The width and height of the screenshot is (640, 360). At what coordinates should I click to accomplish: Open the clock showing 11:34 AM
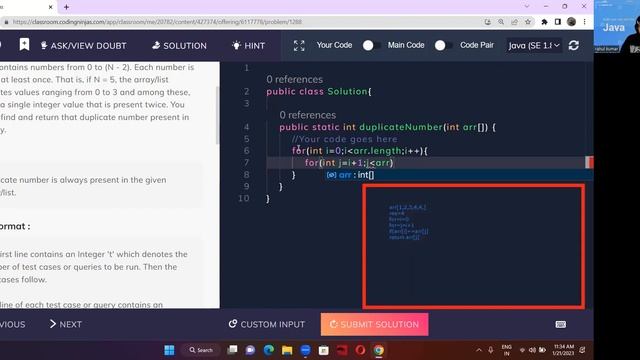563,350
